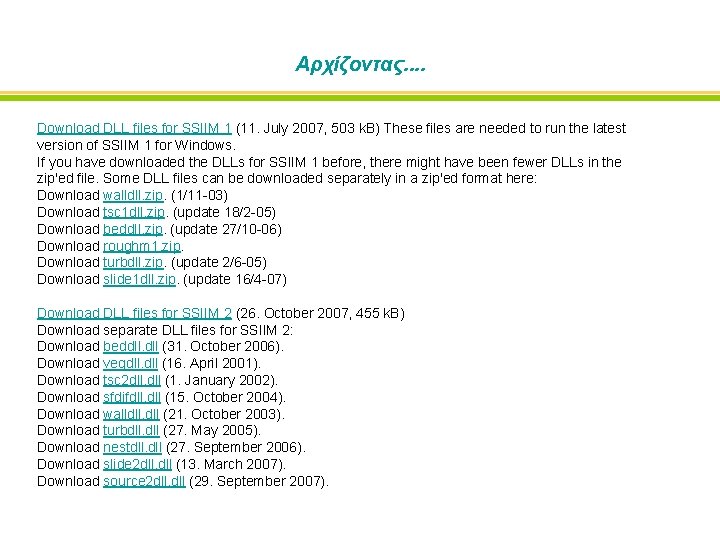This screenshot has height=540, width=720.
Task: Click date '(update 18/2-05)'
Action: click(224, 213)
